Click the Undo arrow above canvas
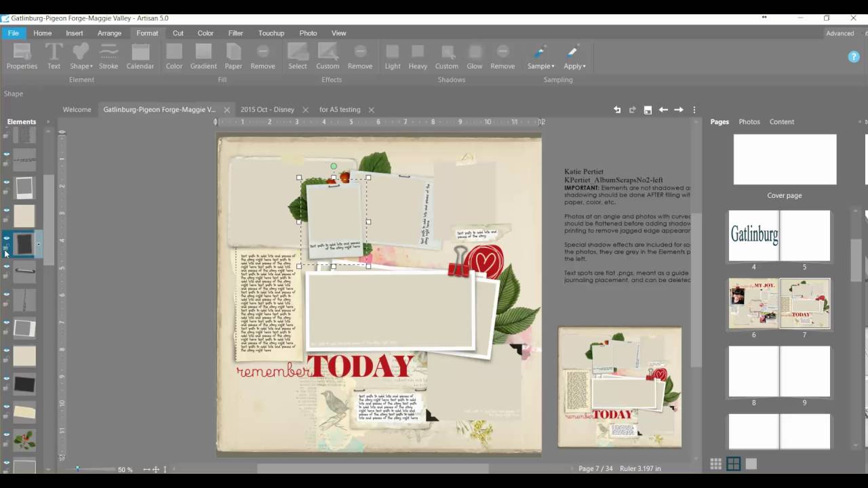The image size is (868, 488). click(x=617, y=110)
